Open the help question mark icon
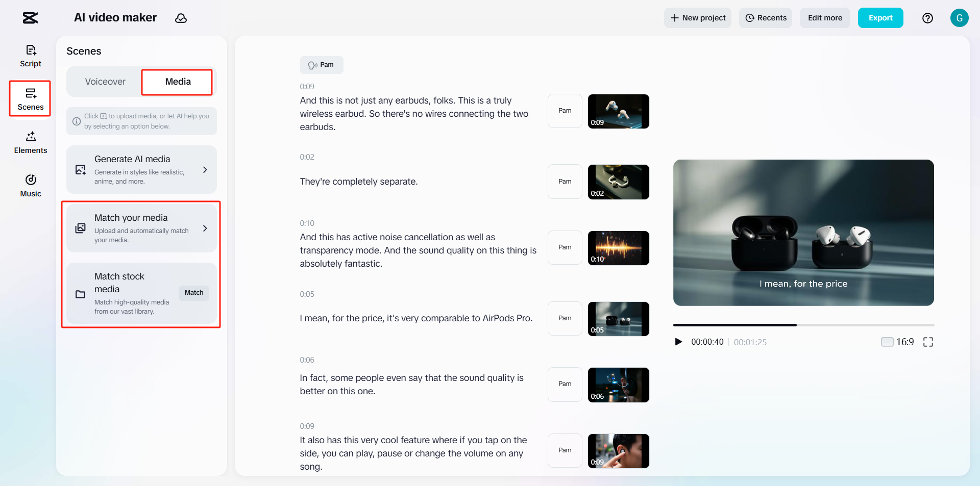The width and height of the screenshot is (980, 486). pyautogui.click(x=927, y=18)
